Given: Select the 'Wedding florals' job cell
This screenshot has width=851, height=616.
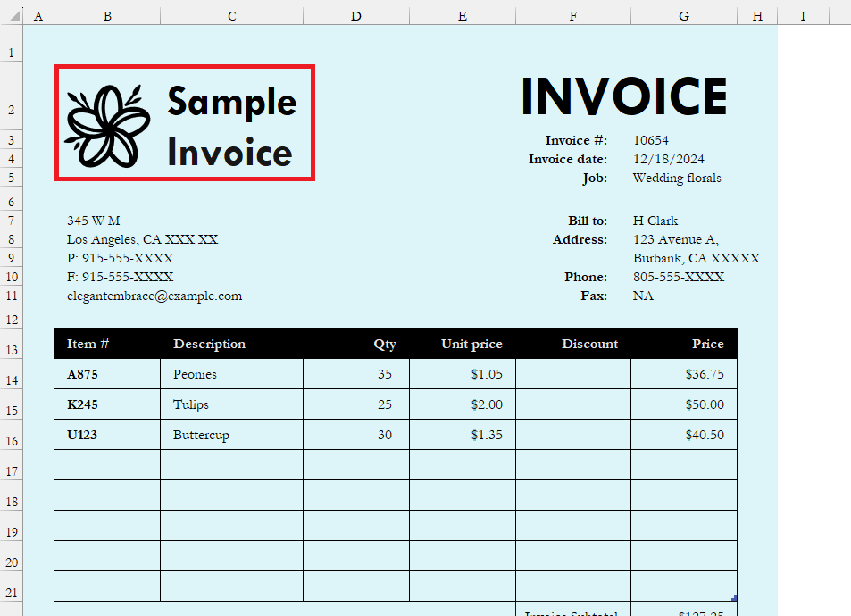Looking at the screenshot, I should pos(677,178).
